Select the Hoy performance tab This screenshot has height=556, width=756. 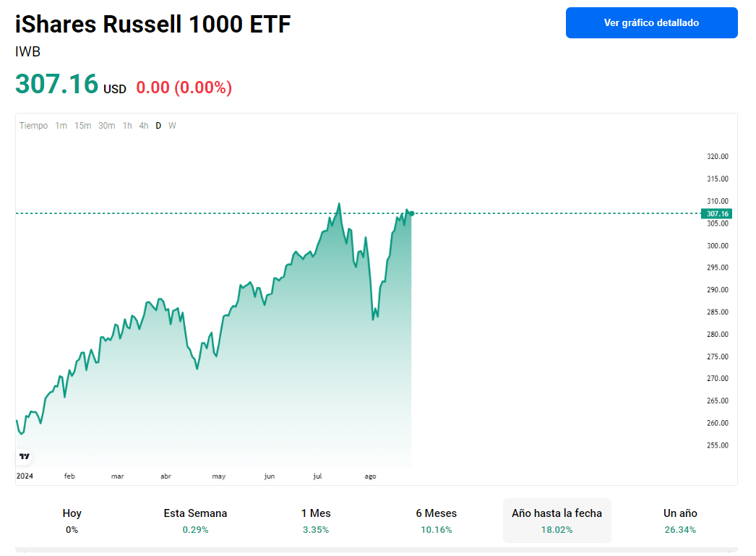(72, 521)
